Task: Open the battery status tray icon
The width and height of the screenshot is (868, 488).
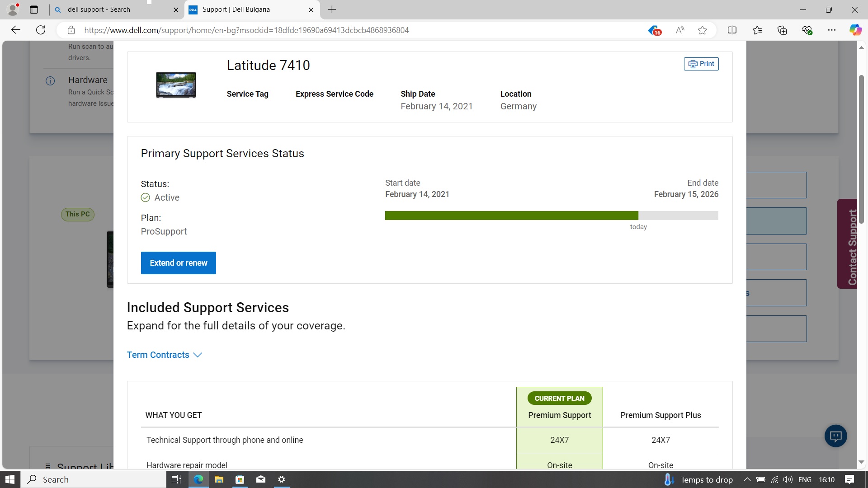Action: click(x=761, y=479)
